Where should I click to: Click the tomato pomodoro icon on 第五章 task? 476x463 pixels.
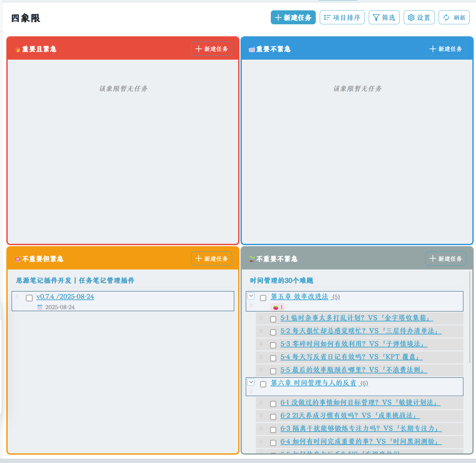[x=276, y=307]
